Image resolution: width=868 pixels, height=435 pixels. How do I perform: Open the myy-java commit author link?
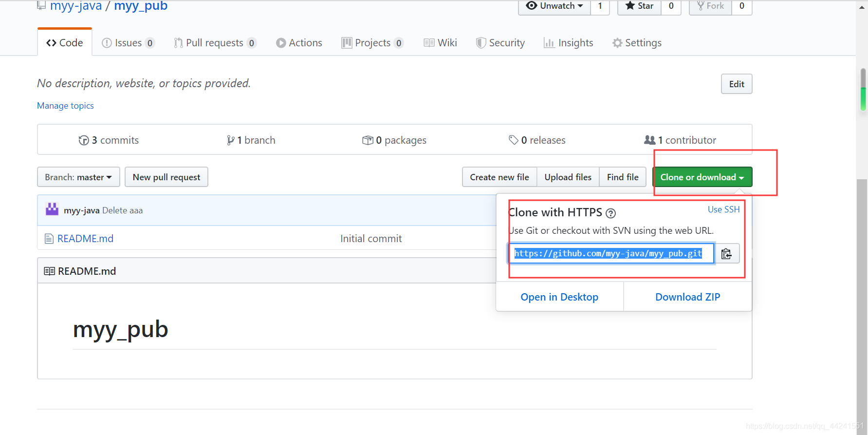[x=82, y=210]
